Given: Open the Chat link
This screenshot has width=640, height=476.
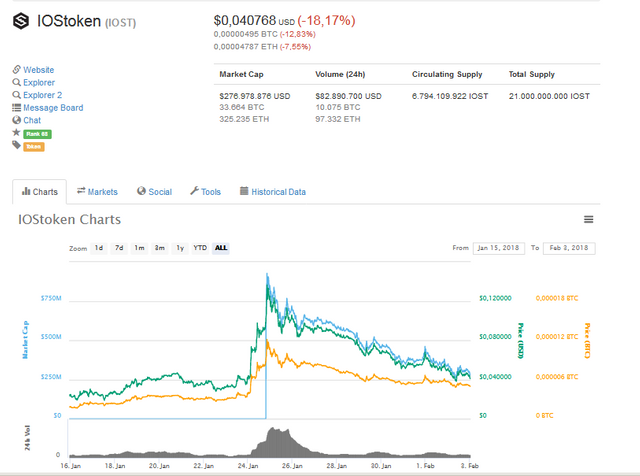Looking at the screenshot, I should [x=32, y=120].
